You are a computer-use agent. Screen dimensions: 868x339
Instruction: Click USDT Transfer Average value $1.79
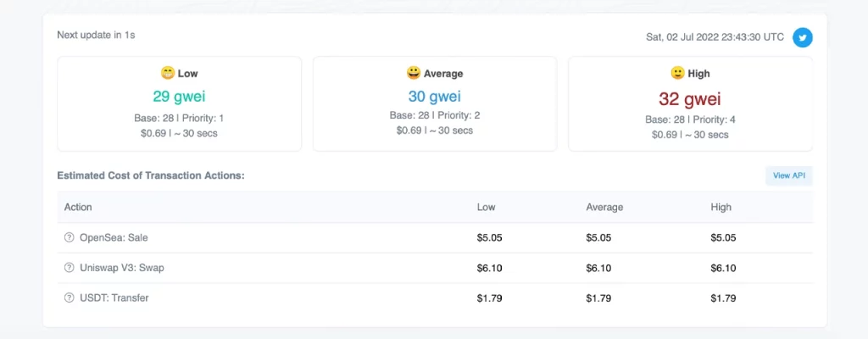tap(598, 298)
